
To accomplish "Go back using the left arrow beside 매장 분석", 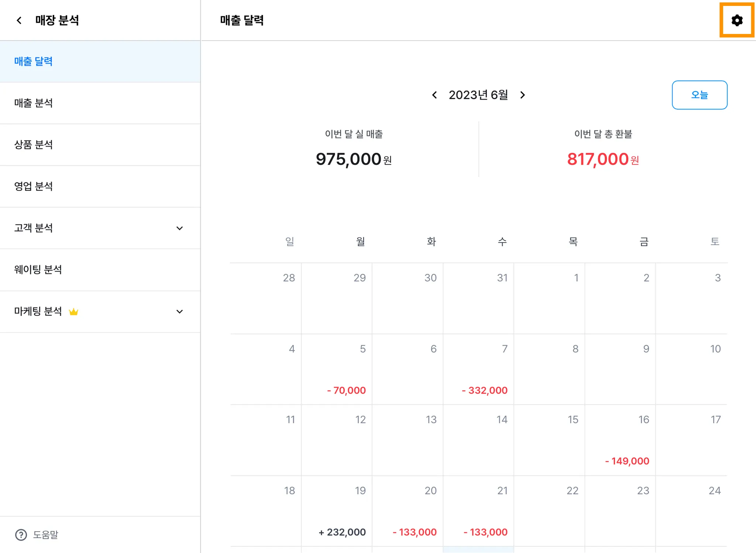I will (19, 20).
